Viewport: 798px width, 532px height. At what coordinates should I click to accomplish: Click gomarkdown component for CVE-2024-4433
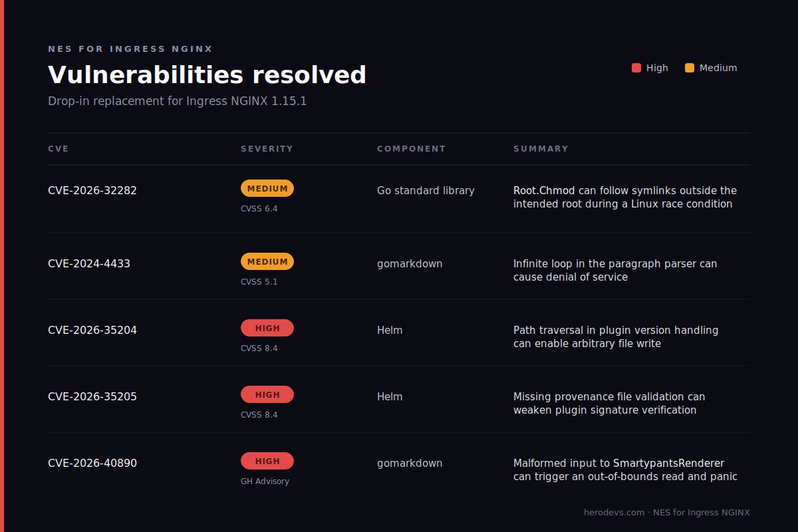tap(410, 264)
